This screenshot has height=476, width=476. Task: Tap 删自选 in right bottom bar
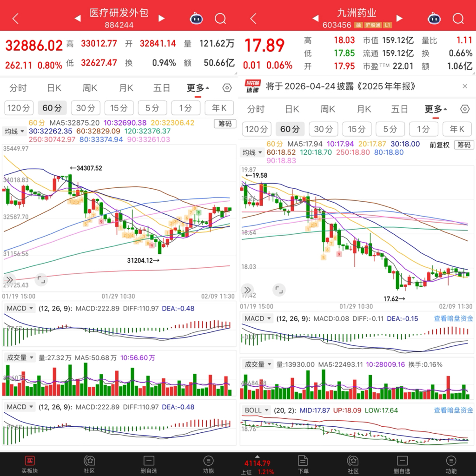pos(402,464)
